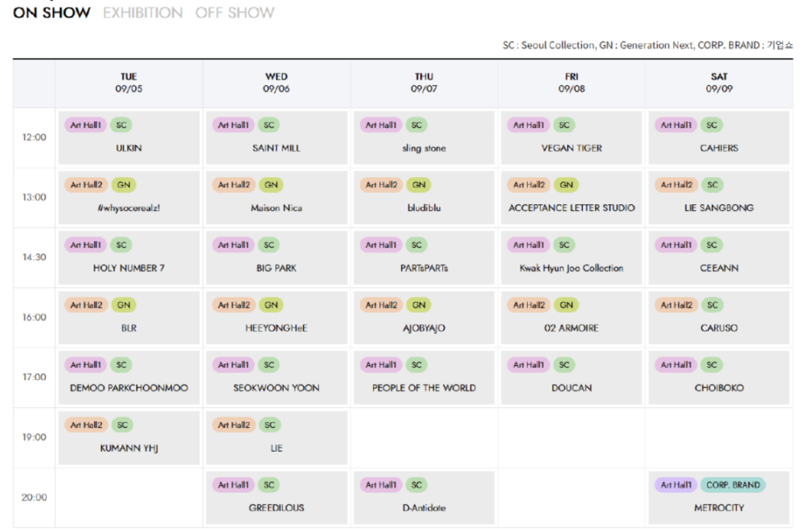Open the OFF SHOW tab
This screenshot has width=805, height=532.
pos(234,13)
